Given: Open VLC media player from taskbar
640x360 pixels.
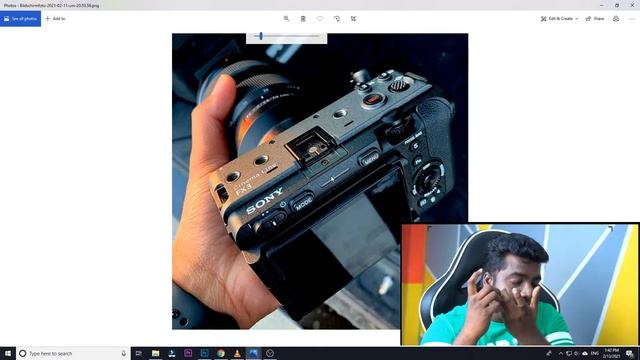Looking at the screenshot, I should pos(237,353).
